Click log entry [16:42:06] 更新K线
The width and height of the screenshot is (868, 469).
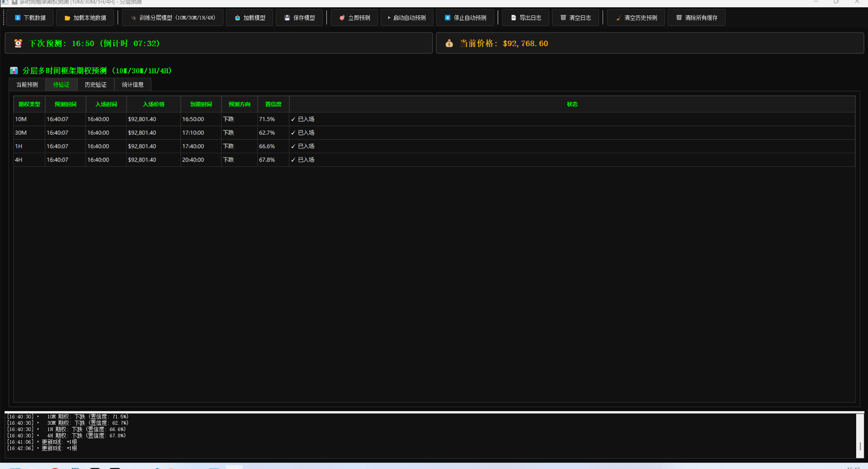[x=42, y=448]
